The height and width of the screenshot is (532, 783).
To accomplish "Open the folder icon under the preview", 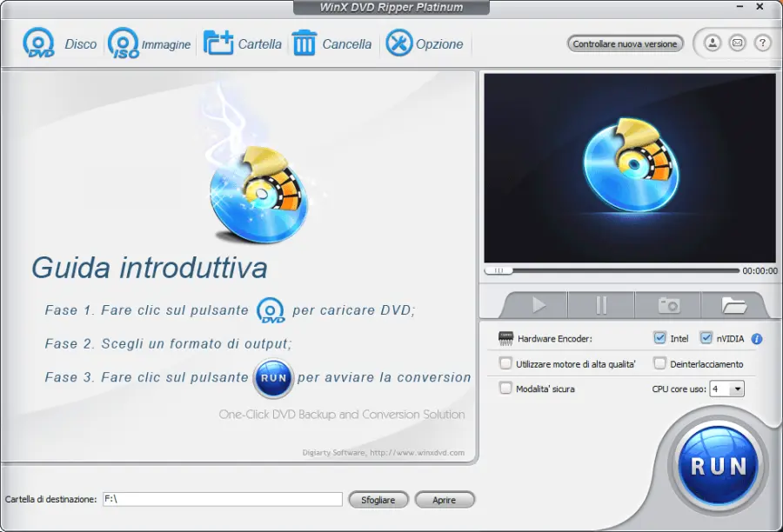I will [x=733, y=305].
